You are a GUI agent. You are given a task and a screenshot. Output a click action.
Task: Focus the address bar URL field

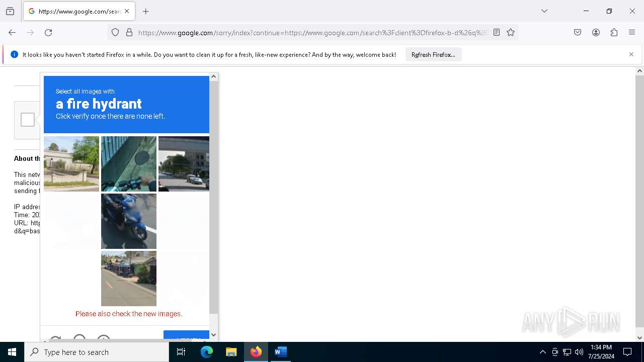click(x=312, y=33)
